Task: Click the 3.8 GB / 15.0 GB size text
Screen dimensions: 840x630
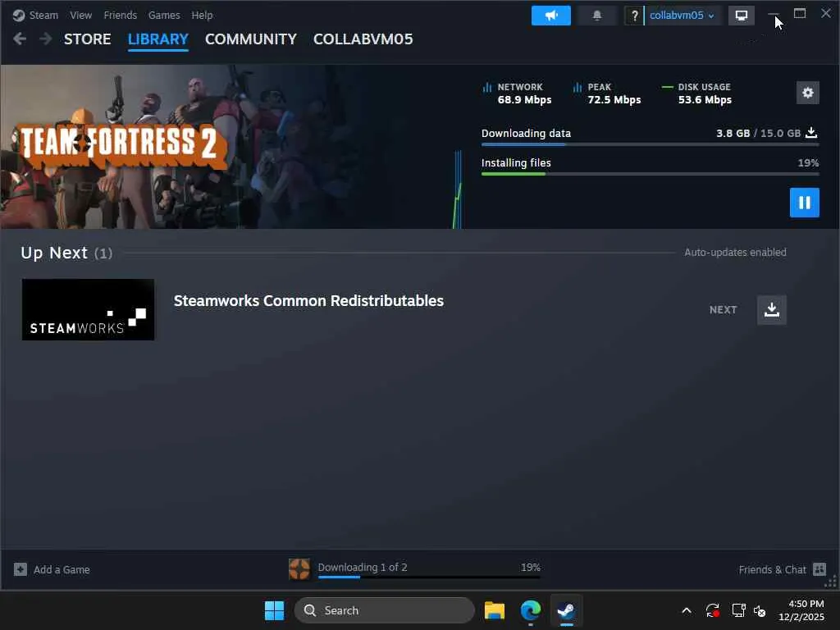Action: pyautogui.click(x=758, y=133)
